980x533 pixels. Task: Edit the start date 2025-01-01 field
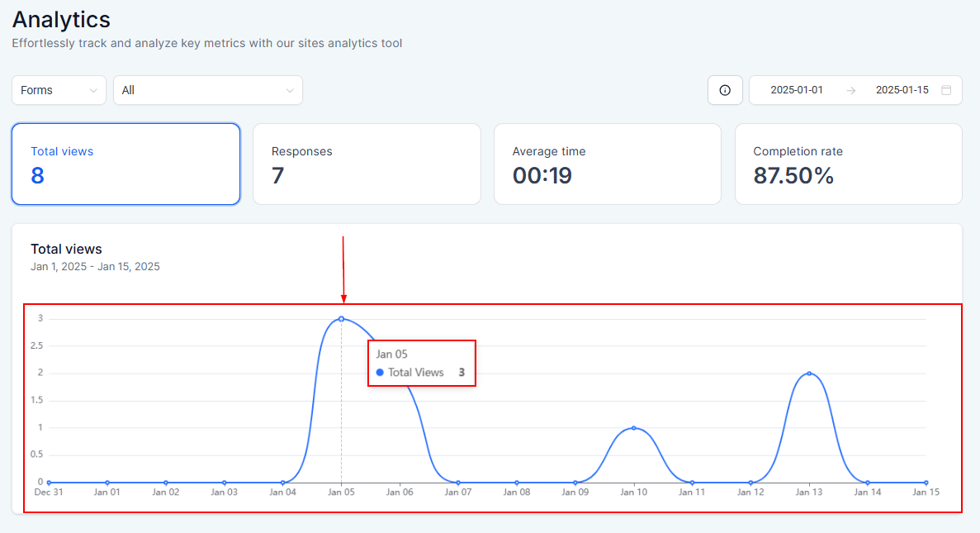click(796, 90)
